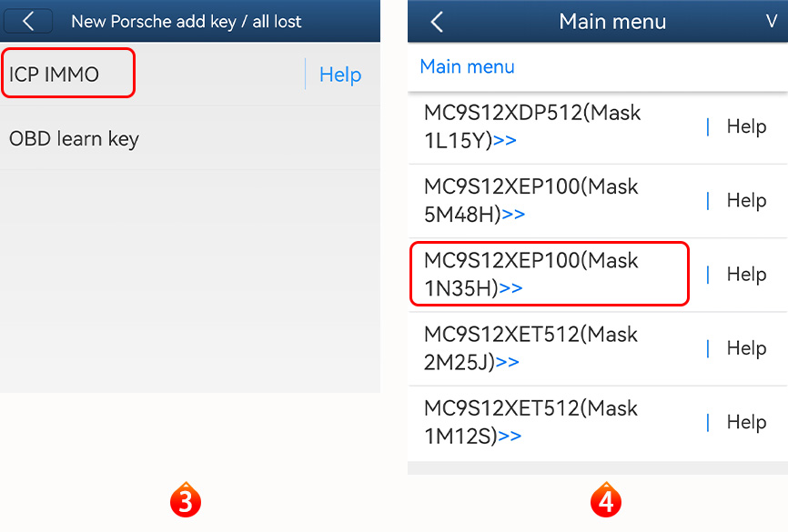Select MC9S12XET512 Mask 1M12S chip

click(x=532, y=422)
